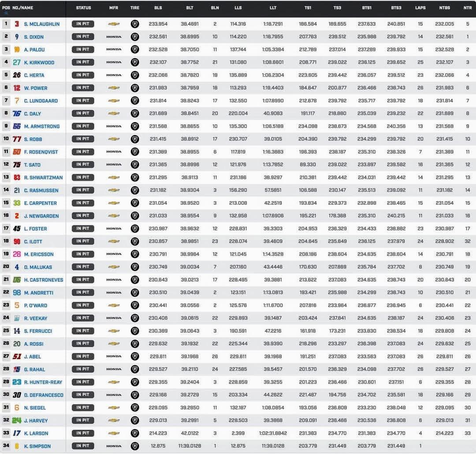Viewport: 476px width, 454px height.
Task: Click the last lap time 1:18.7291
Action: (x=273, y=24)
